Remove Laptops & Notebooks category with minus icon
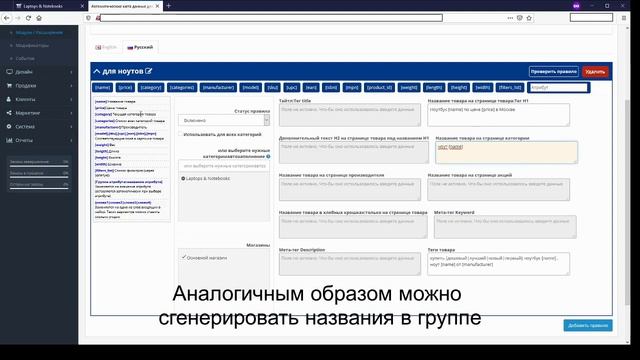The image size is (640, 360). [183, 178]
